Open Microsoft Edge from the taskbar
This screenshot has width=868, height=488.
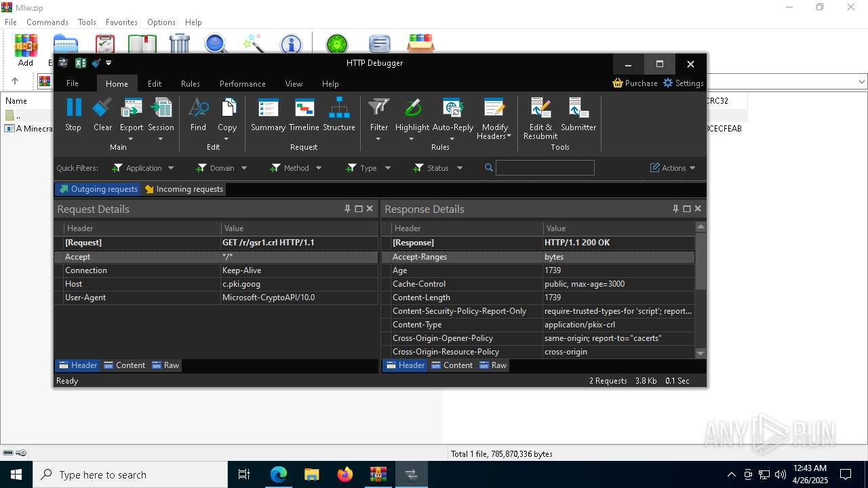tap(279, 474)
